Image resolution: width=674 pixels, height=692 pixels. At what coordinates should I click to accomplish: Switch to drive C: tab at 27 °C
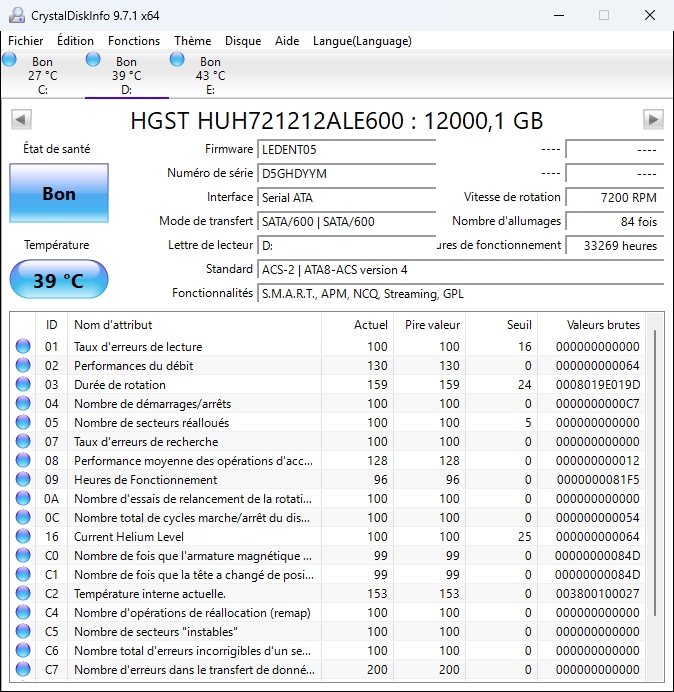click(42, 75)
